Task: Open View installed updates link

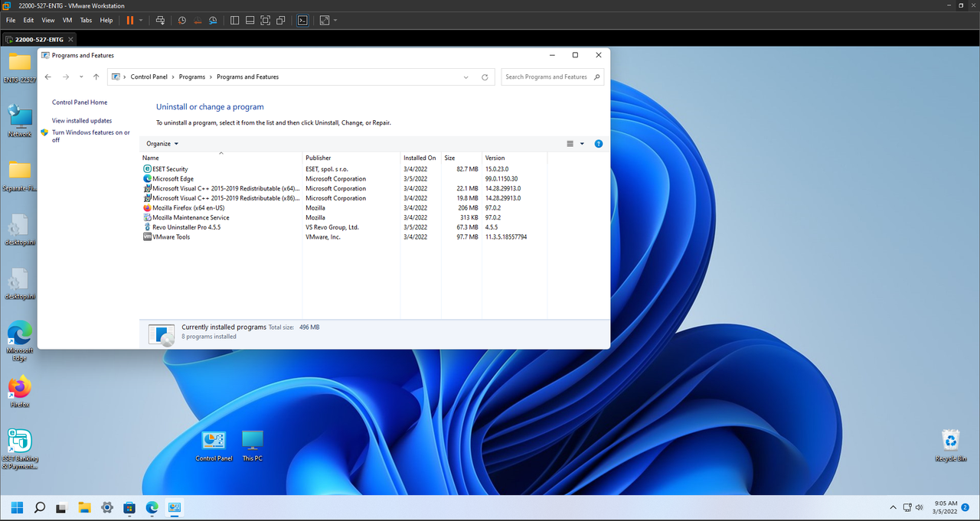Action: click(82, 121)
